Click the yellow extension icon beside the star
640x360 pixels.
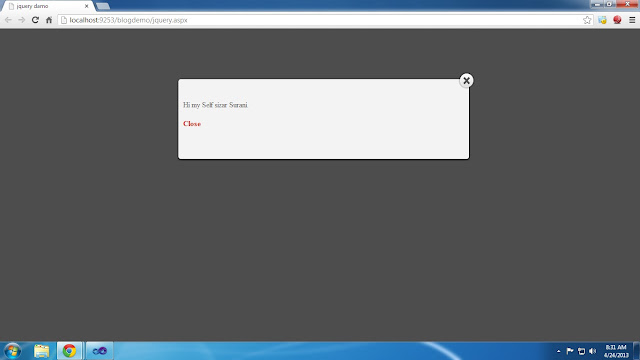pos(602,20)
